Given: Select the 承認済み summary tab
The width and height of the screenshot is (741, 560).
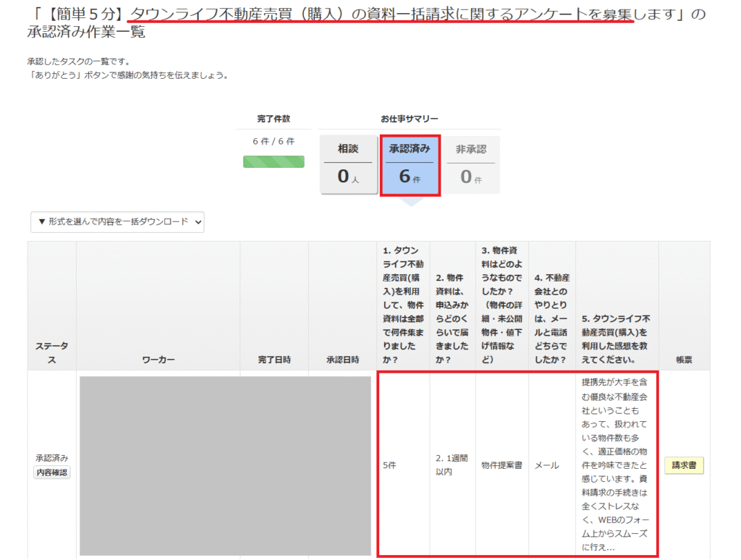Looking at the screenshot, I should point(410,165).
